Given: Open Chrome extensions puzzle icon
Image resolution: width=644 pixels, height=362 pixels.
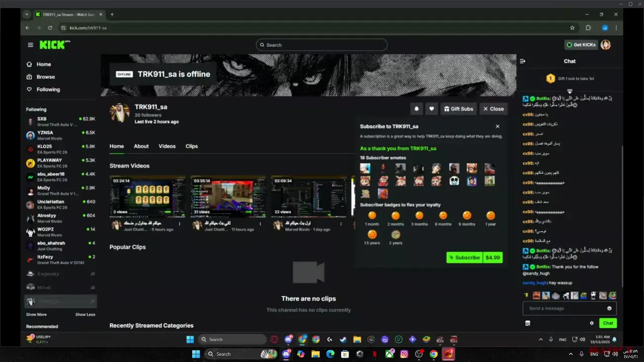Looking at the screenshot, I should (588, 28).
